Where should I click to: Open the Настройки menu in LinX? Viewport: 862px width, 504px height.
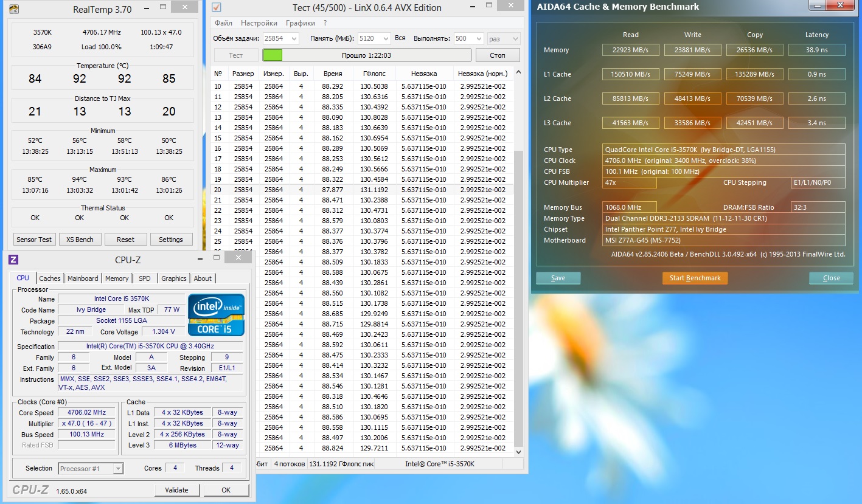click(x=259, y=23)
